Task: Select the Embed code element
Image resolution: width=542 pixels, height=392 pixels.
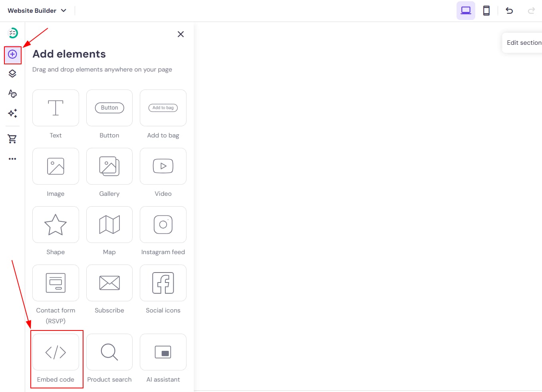Action: point(56,352)
